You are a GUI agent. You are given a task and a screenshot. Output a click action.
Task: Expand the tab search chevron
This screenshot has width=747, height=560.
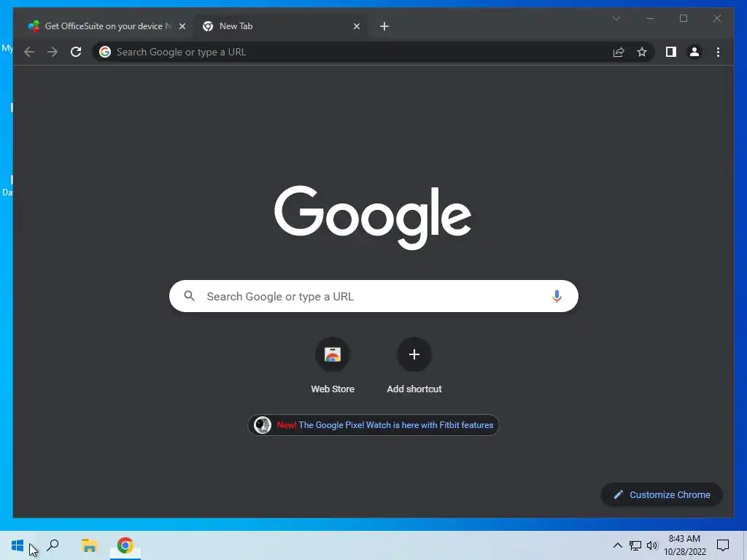click(x=616, y=18)
